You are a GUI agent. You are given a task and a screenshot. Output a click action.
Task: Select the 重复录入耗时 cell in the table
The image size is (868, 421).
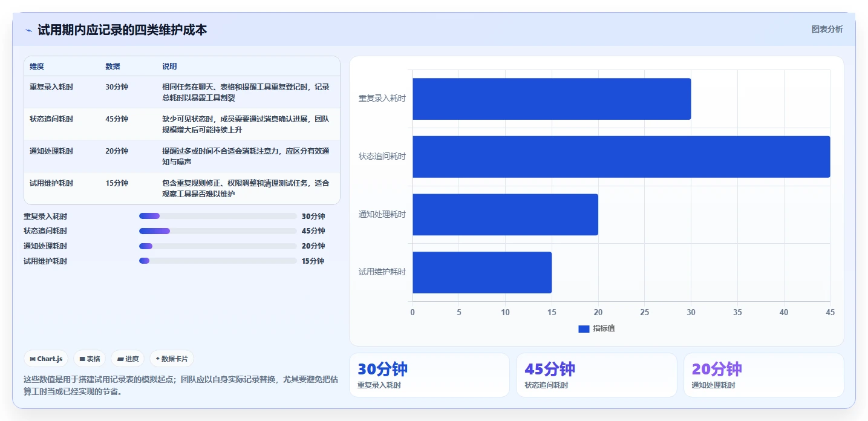pyautogui.click(x=51, y=87)
